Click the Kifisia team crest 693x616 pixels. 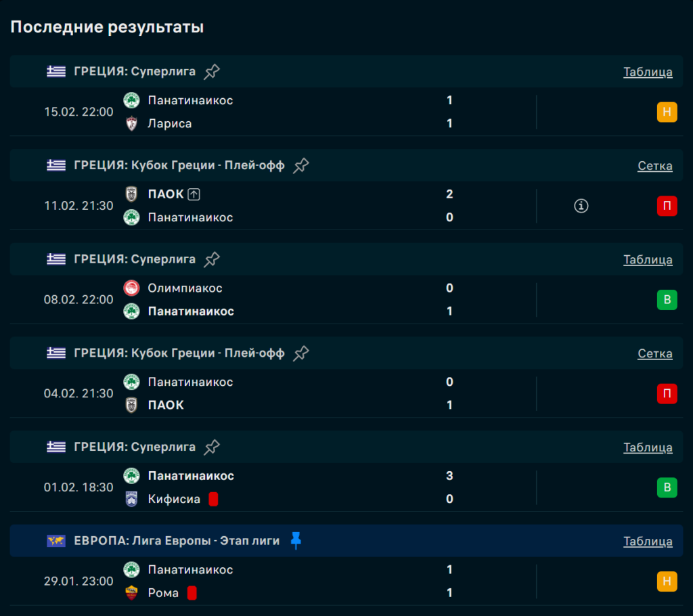(131, 500)
